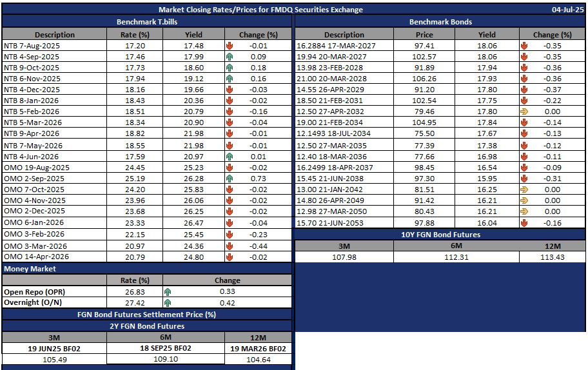This screenshot has height=370, width=588.
Task: Click 2Y futures price 109.10
Action: (166, 359)
